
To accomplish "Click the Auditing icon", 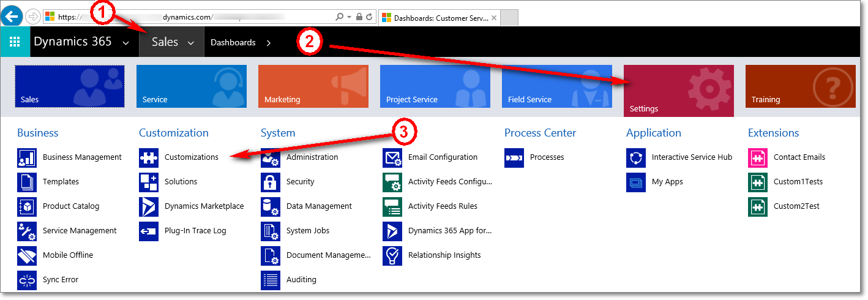I will (271, 280).
